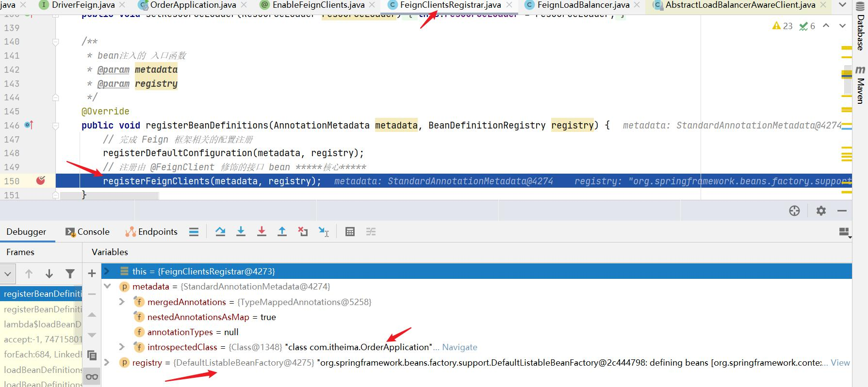The width and height of the screenshot is (868, 387).
Task: Select the accept:-1 frame
Action: point(41,339)
